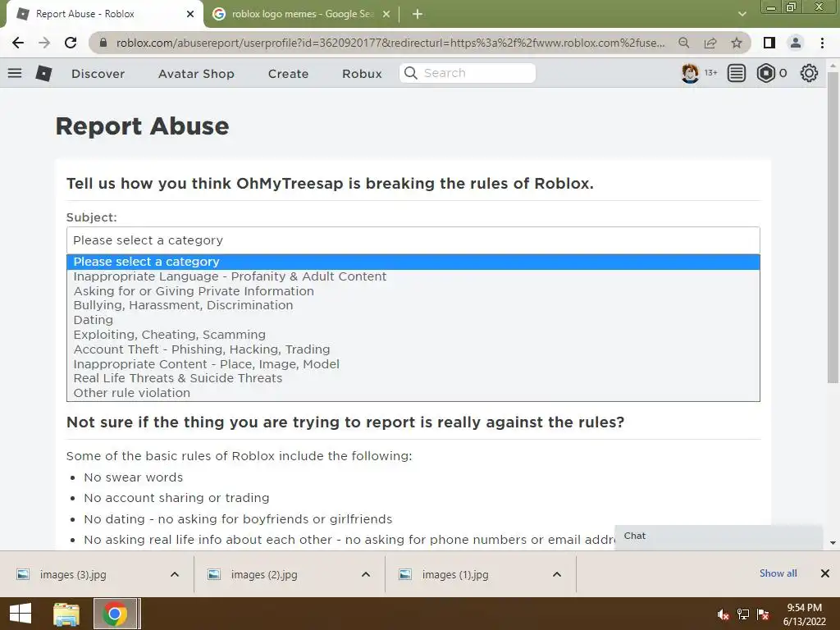Click the page vertical scrollbar thumb
The image size is (840, 630).
[833, 228]
